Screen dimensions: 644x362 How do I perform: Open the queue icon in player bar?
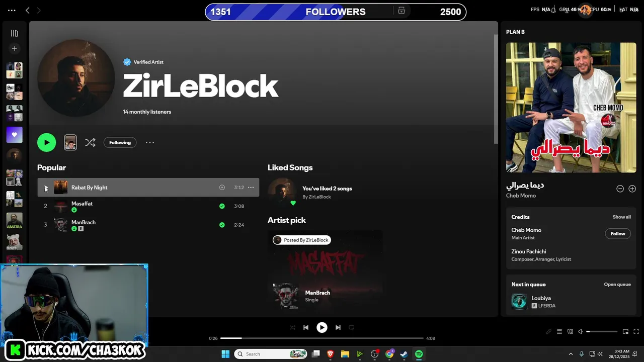pyautogui.click(x=560, y=331)
